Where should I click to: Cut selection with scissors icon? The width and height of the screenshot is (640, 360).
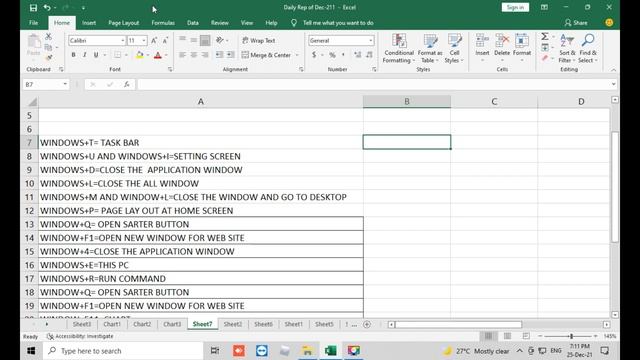[x=48, y=37]
